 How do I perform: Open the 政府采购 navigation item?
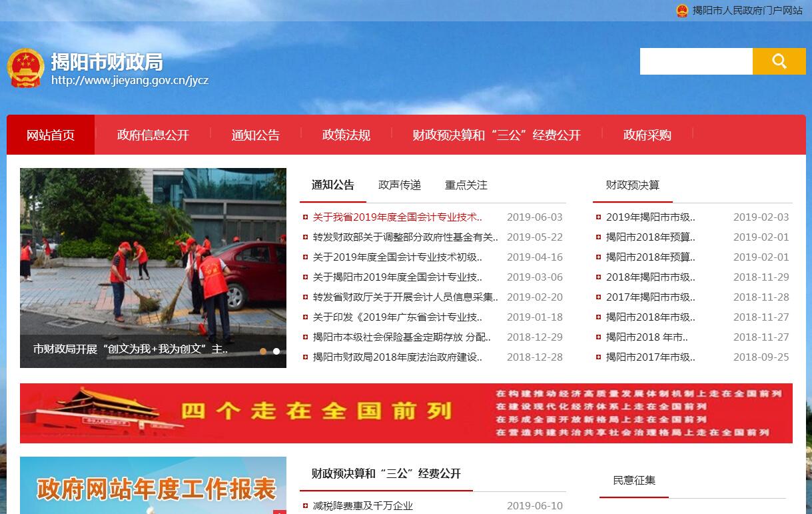[x=647, y=135]
